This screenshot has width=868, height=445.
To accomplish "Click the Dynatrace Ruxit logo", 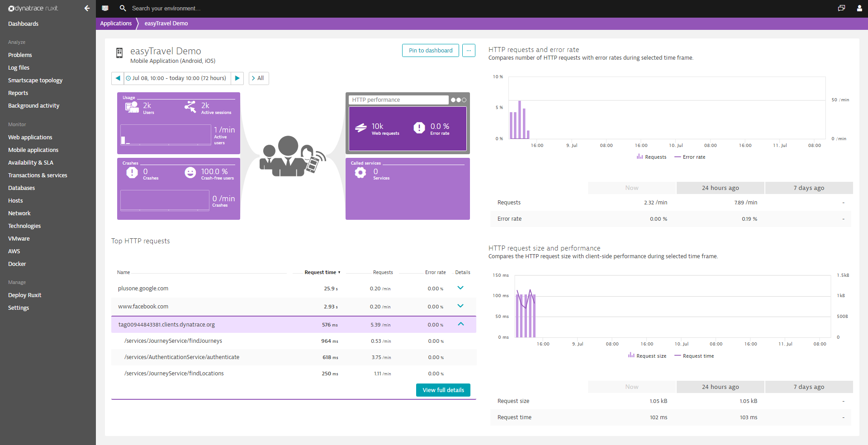I will pyautogui.click(x=33, y=8).
